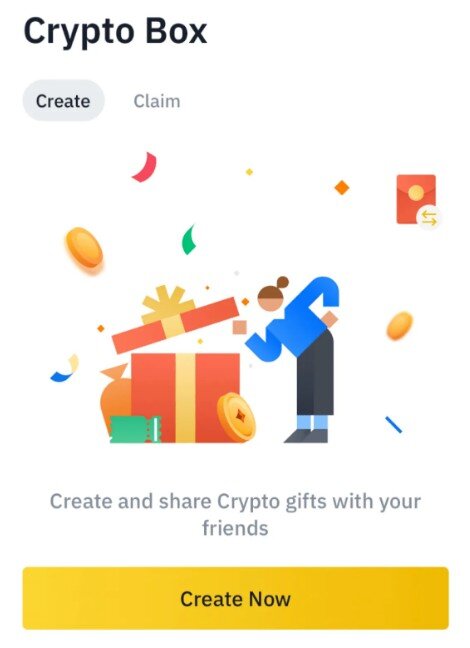
Task: Click the swap arrows badge on envelope
Action: (429, 217)
